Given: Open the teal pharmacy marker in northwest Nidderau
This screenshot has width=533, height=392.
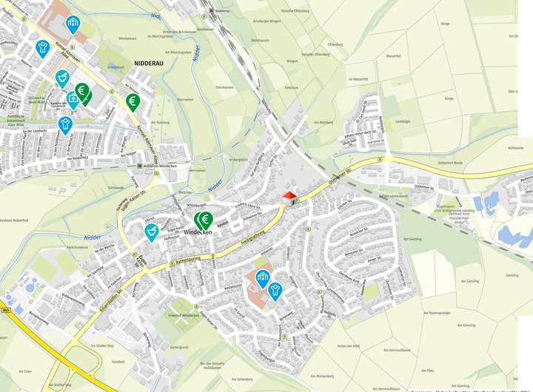Looking at the screenshot, I should (62, 79).
